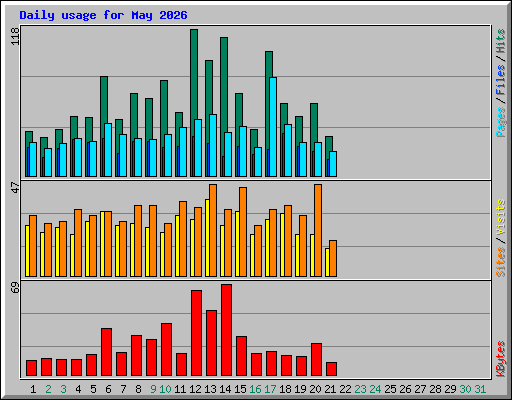Image resolution: width=512 pixels, height=400 pixels.
Task: Click the orange Sites bar for day 15
Action: [x=243, y=232]
